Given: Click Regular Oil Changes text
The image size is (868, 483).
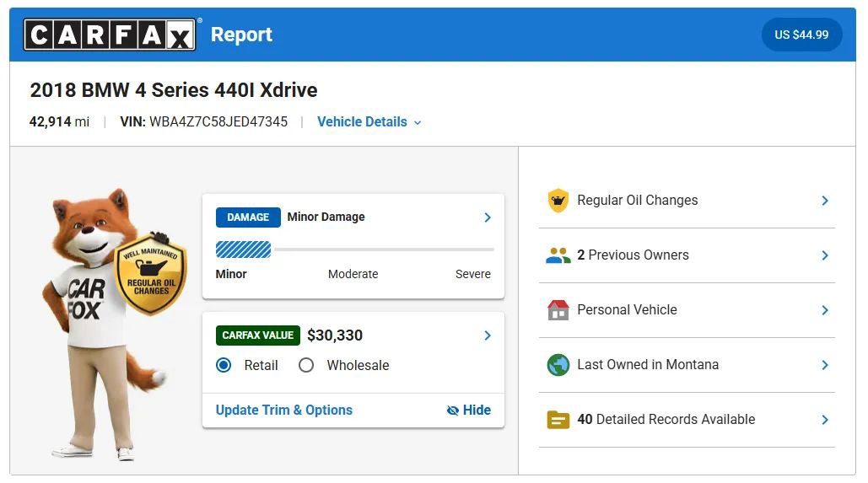Looking at the screenshot, I should 637,201.
